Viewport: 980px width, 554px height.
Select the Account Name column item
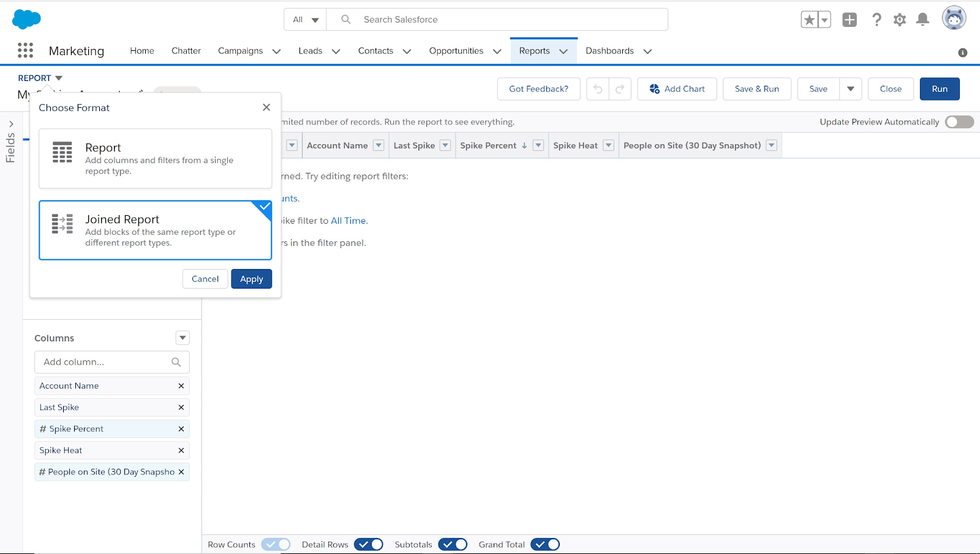coord(112,386)
